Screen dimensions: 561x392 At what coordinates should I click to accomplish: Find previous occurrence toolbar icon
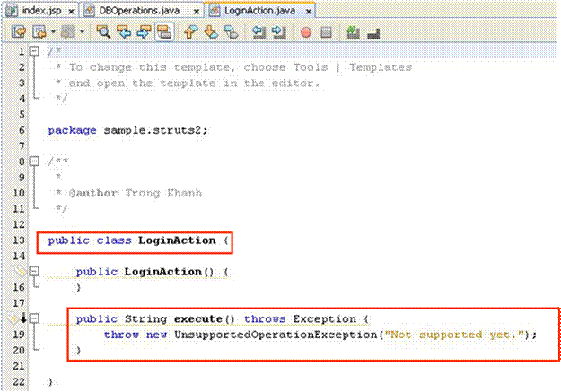(x=124, y=32)
